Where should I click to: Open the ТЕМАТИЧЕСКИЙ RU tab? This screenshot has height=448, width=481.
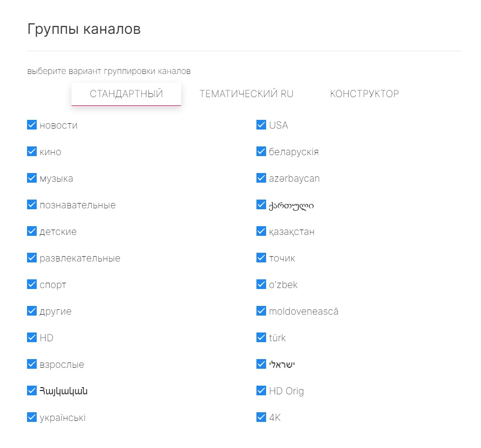click(x=246, y=94)
